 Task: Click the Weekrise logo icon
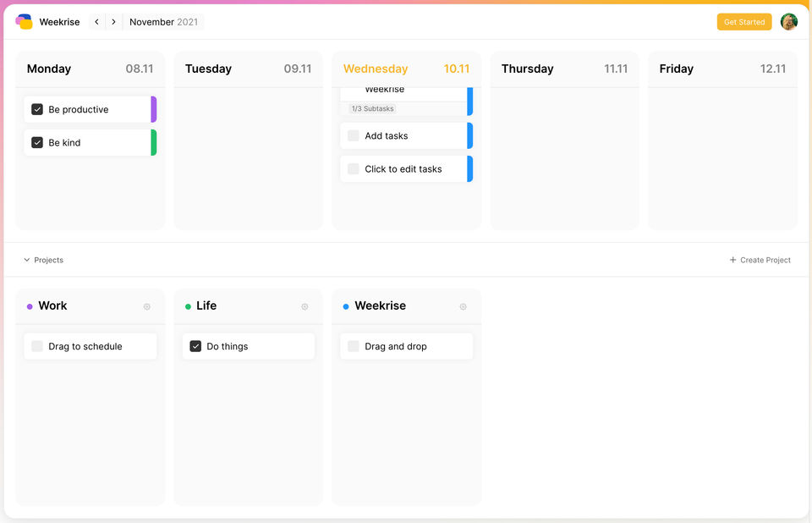pos(24,22)
